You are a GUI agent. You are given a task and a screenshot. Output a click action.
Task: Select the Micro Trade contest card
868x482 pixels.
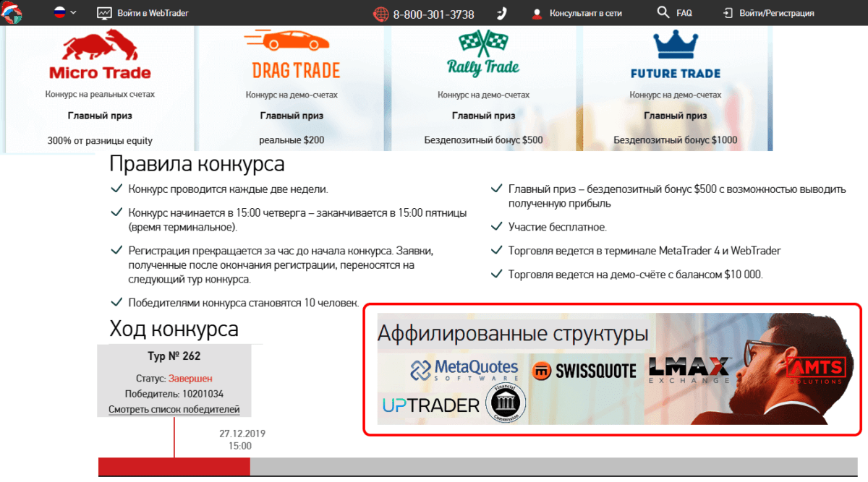[x=100, y=88]
